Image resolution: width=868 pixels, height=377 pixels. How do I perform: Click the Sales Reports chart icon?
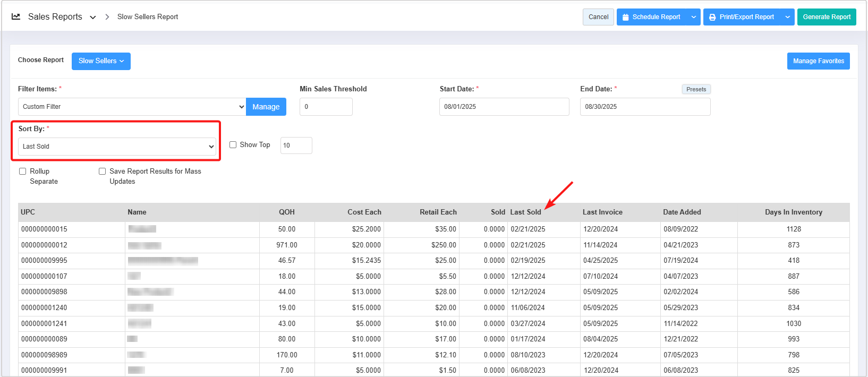pos(16,16)
